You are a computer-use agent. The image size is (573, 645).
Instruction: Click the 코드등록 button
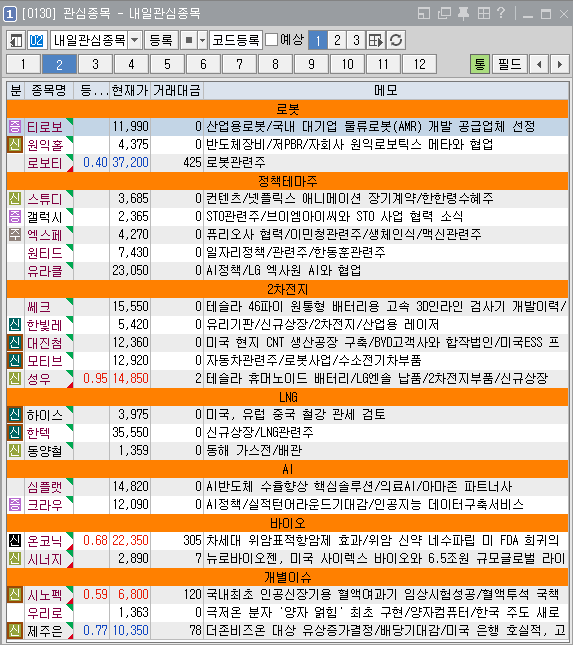[236, 40]
